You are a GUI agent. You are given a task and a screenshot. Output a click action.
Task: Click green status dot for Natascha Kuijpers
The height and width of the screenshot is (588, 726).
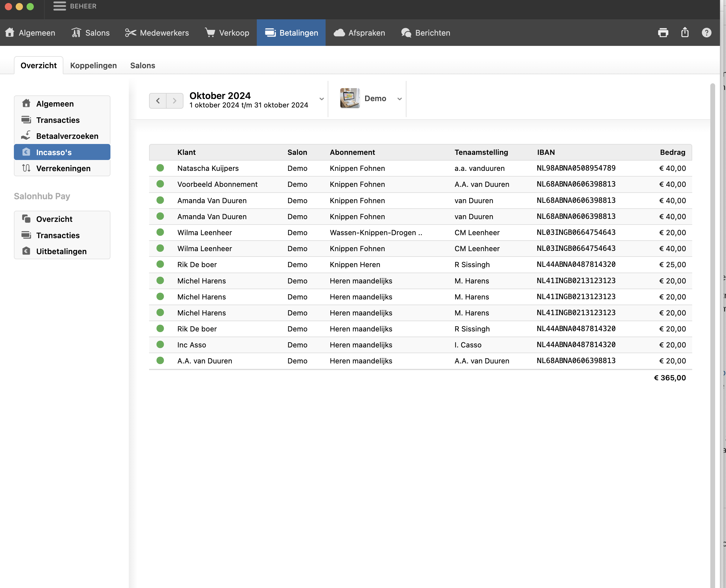[160, 168]
